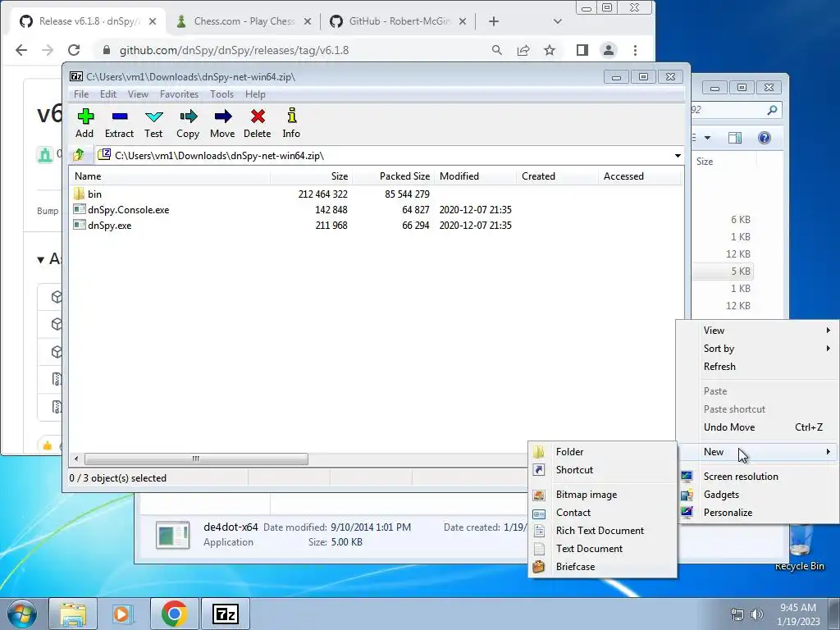Sort archive list by Created column
The image size is (840, 630).
tap(557, 176)
